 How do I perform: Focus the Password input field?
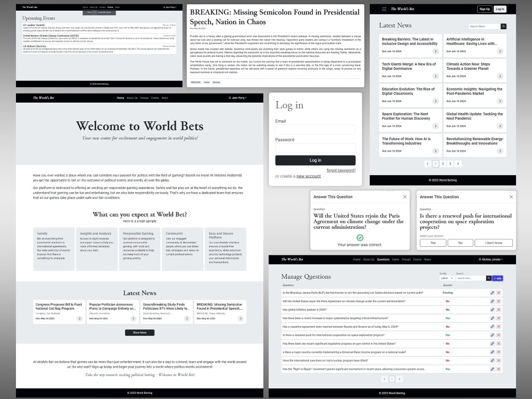click(315, 148)
